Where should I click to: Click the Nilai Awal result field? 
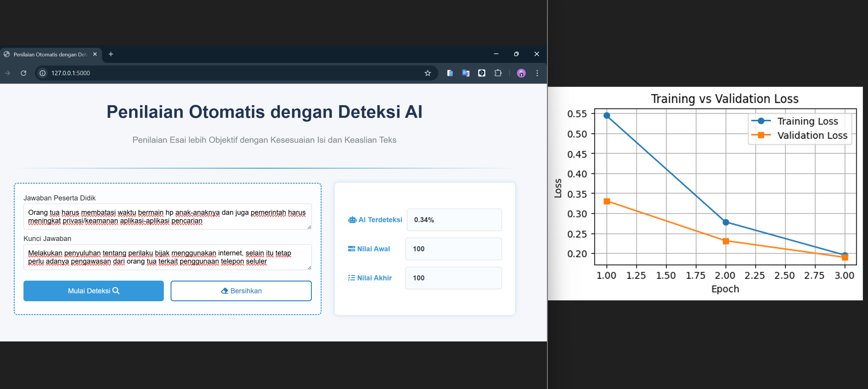pyautogui.click(x=453, y=249)
